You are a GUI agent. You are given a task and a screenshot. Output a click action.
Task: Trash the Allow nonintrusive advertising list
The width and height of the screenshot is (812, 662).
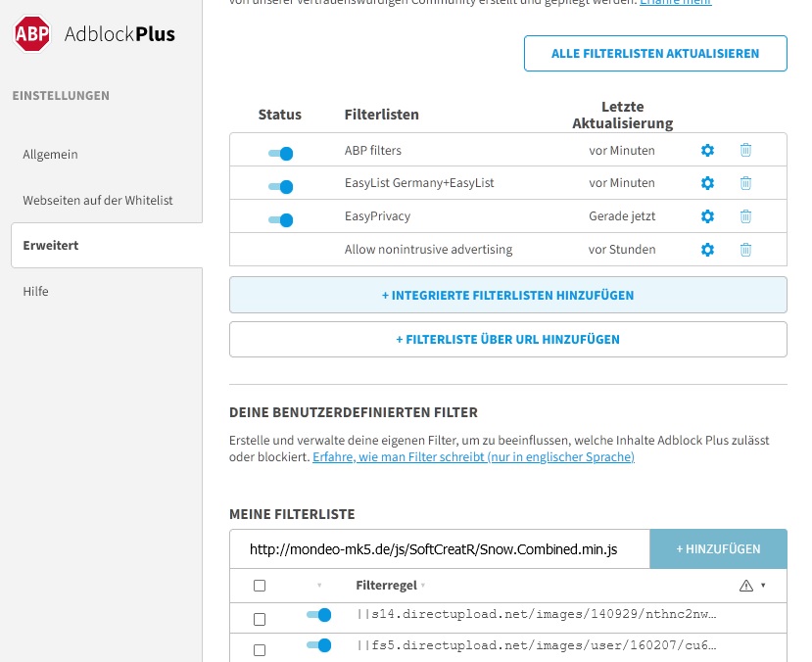coord(745,250)
